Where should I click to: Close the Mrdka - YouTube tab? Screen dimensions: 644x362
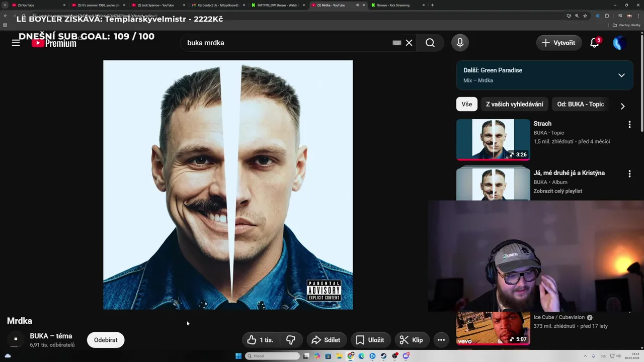coord(364,5)
